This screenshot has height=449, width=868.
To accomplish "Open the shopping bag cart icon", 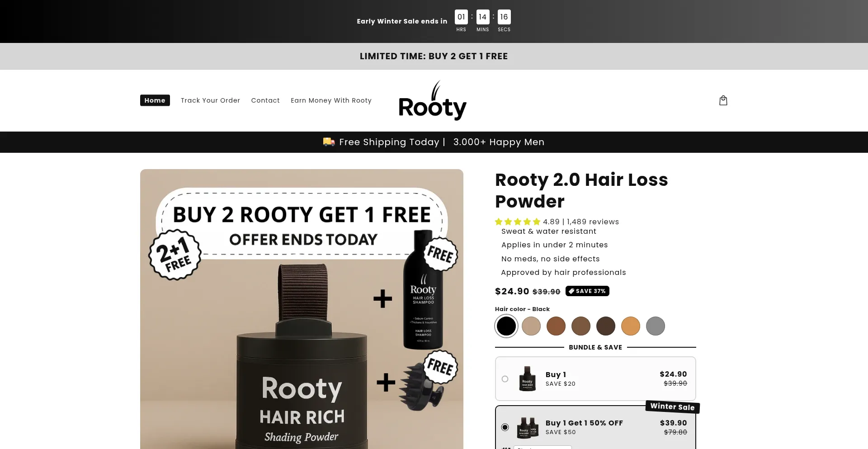I will tap(723, 100).
